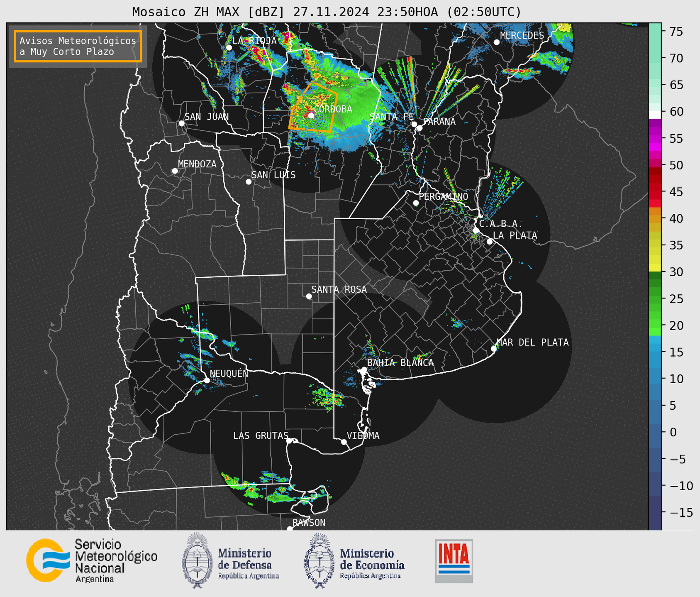Click the magenta 55 dBZ color band

pyautogui.click(x=655, y=138)
